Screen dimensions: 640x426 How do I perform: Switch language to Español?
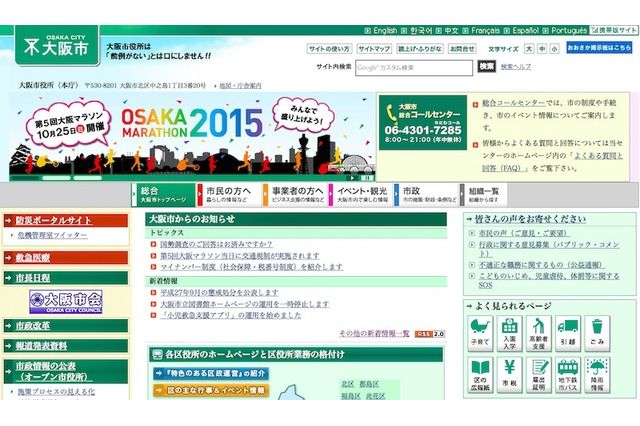525,30
